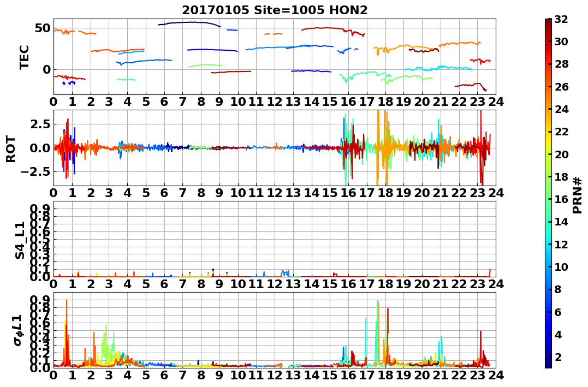Click colorbar tick label 32

(x=561, y=19)
